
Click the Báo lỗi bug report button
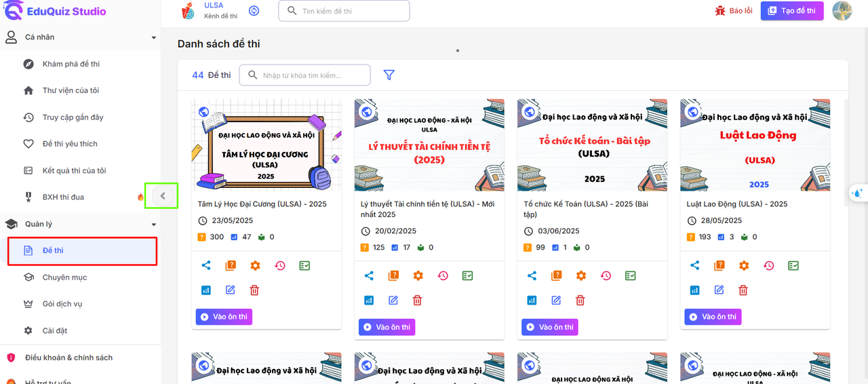tap(733, 11)
